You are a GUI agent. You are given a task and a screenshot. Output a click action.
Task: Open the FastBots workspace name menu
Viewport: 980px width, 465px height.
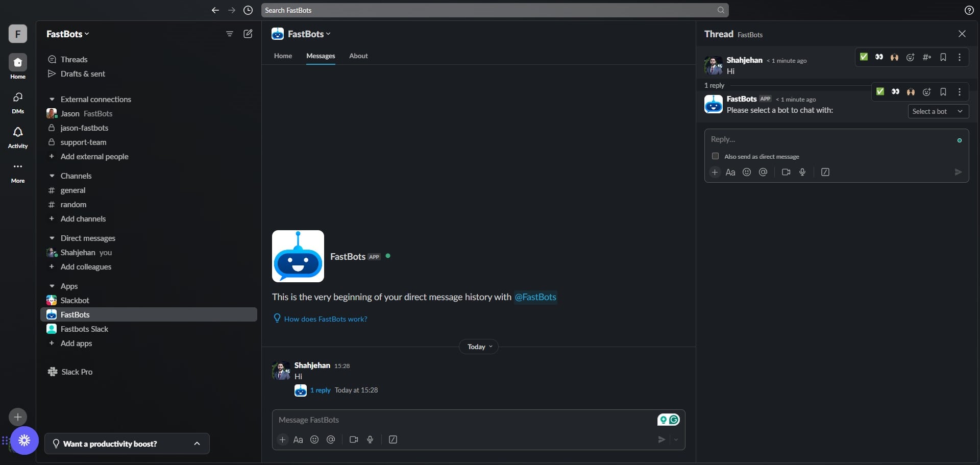click(x=68, y=34)
